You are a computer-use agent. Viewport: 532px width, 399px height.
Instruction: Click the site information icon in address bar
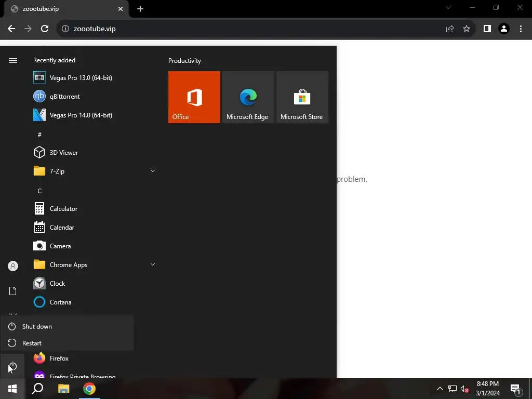pos(65,29)
